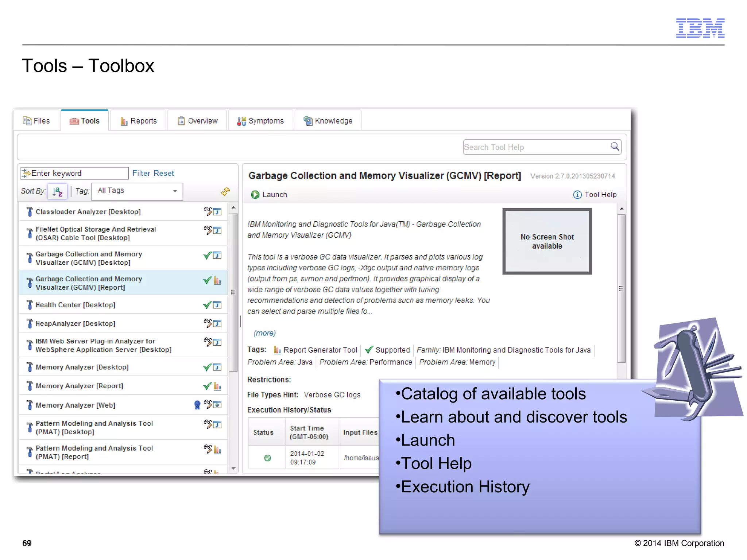The height and width of the screenshot is (560, 747).
Task: Click PMAT [Desktop] tool type icon
Action: tap(217, 424)
